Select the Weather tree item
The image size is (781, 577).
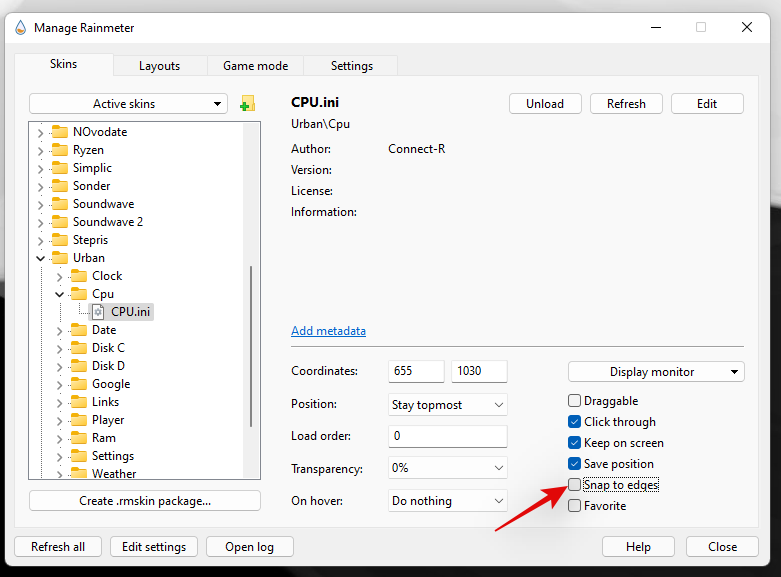pos(114,473)
